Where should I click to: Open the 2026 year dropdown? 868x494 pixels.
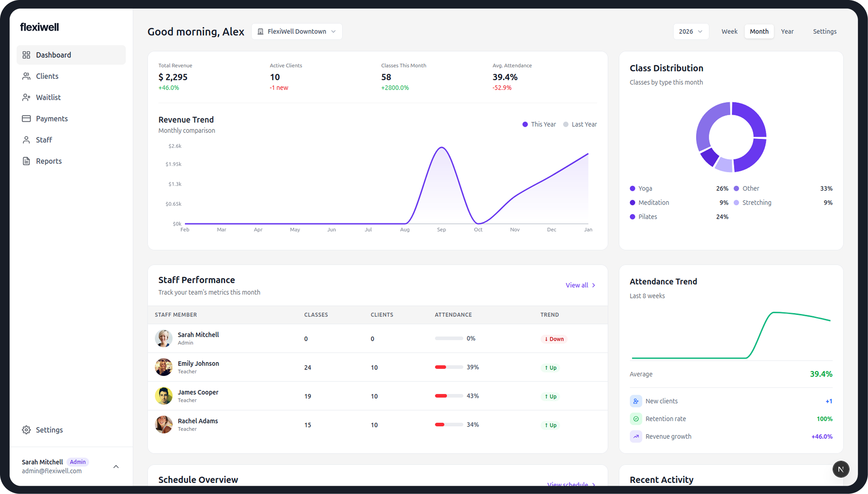(691, 31)
